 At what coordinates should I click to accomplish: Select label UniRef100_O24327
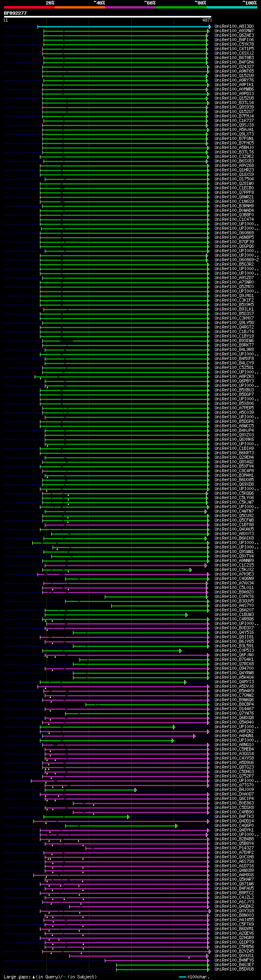(x=234, y=67)
